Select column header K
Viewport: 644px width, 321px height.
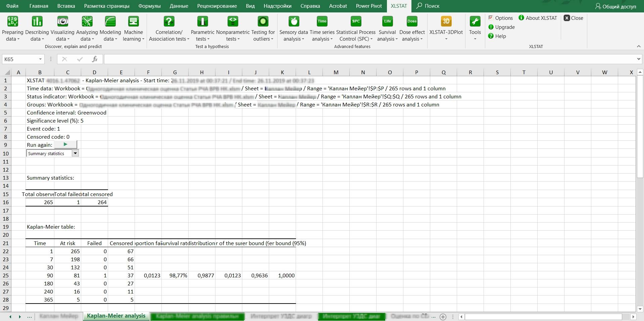282,72
